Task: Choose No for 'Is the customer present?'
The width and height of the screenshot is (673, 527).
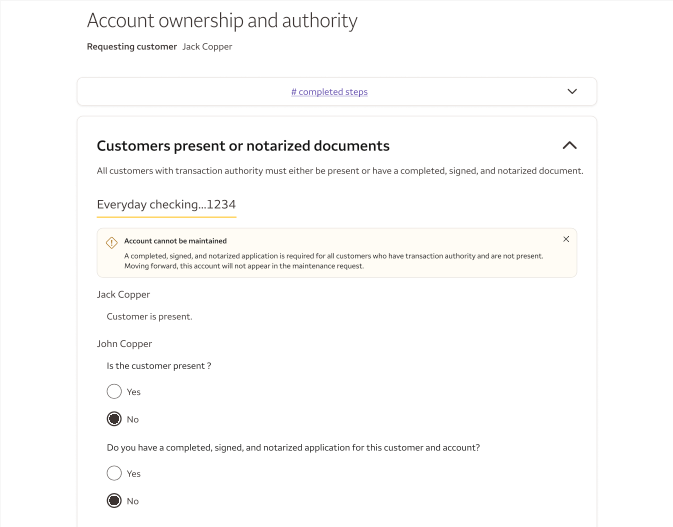Action: (x=114, y=419)
